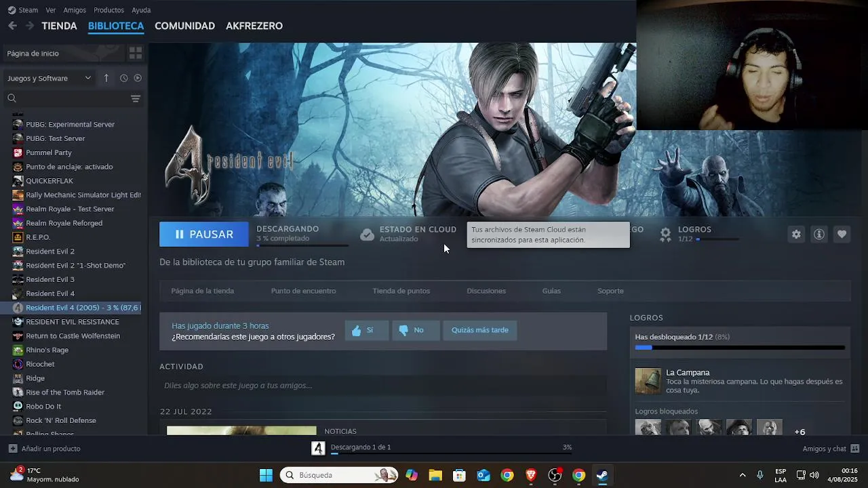The height and width of the screenshot is (488, 868).
Task: Go back with the left arrow
Action: [x=12, y=26]
